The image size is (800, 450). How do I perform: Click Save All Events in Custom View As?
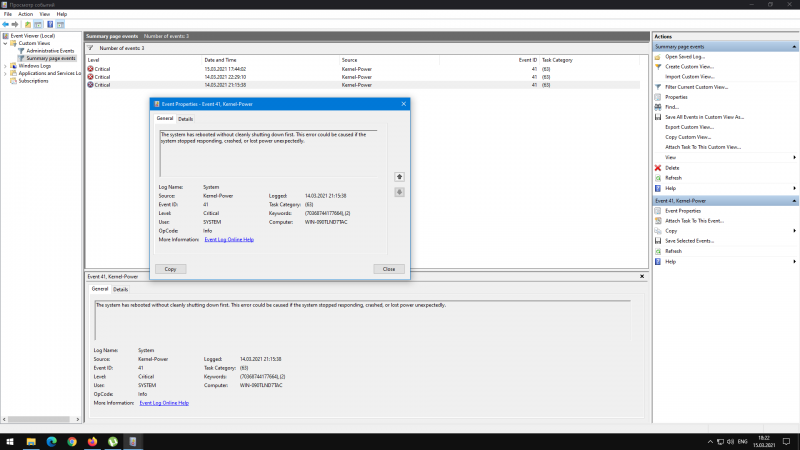(704, 117)
